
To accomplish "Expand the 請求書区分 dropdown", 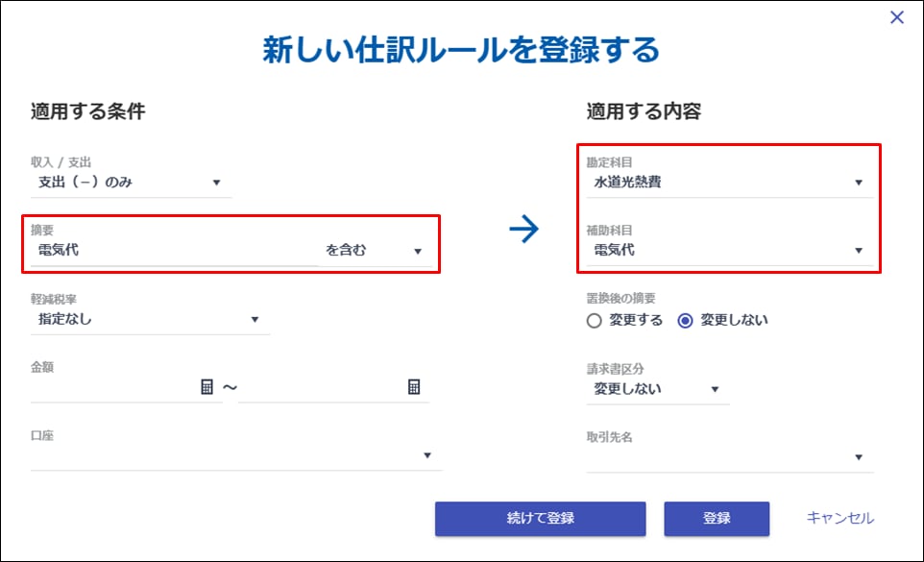I will click(x=656, y=389).
